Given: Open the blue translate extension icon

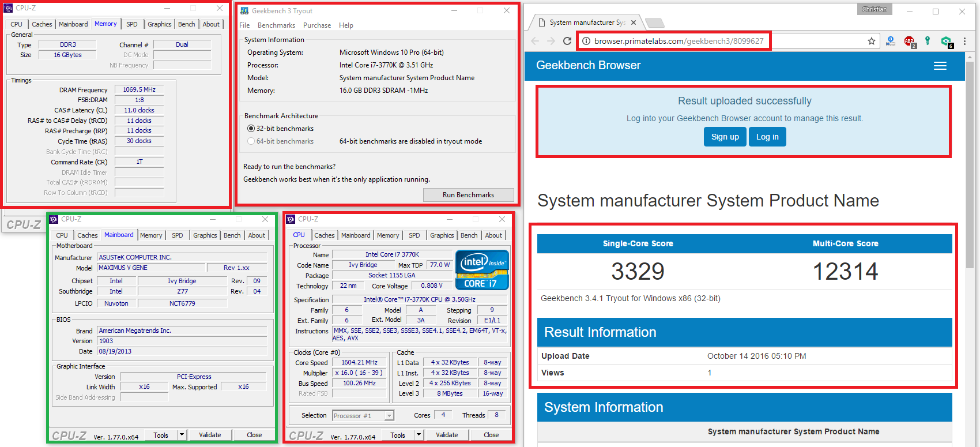Looking at the screenshot, I should pyautogui.click(x=891, y=41).
